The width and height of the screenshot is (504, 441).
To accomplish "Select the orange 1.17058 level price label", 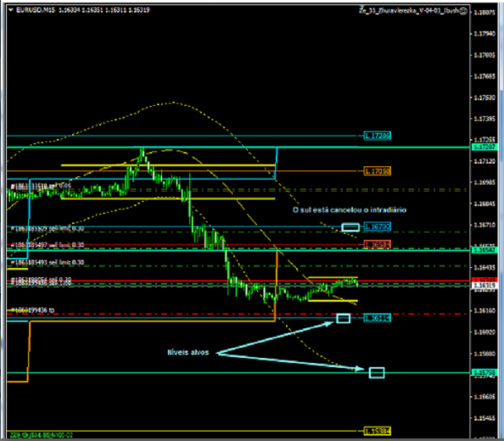I will [377, 171].
